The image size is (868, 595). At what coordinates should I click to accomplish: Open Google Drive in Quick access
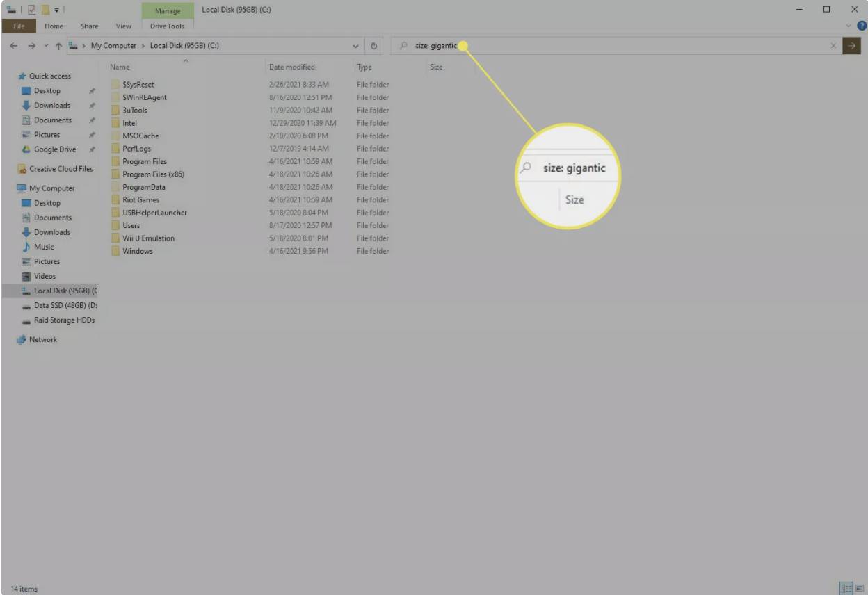[54, 149]
